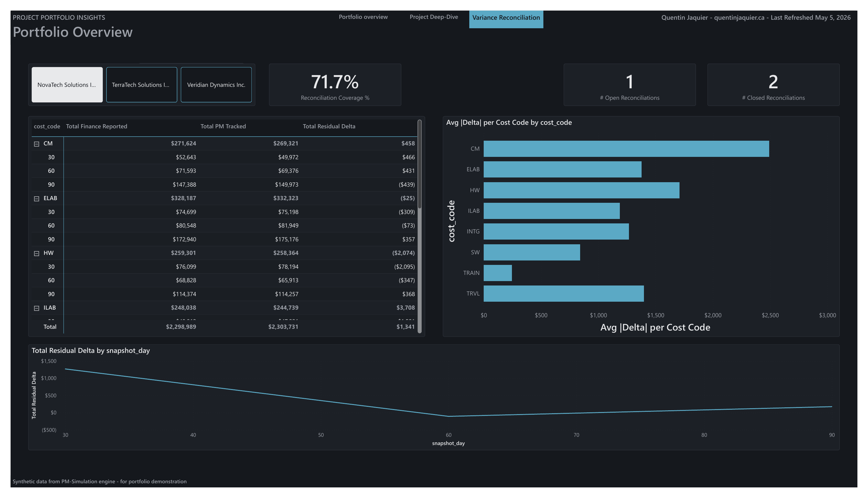This screenshot has height=498, width=868.
Task: Click CM total finance value $271,624
Action: click(183, 143)
